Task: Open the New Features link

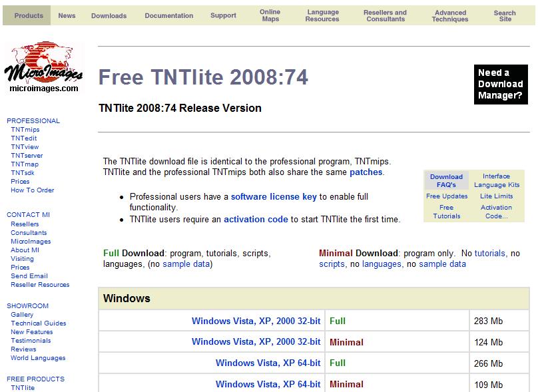Action: [32, 332]
